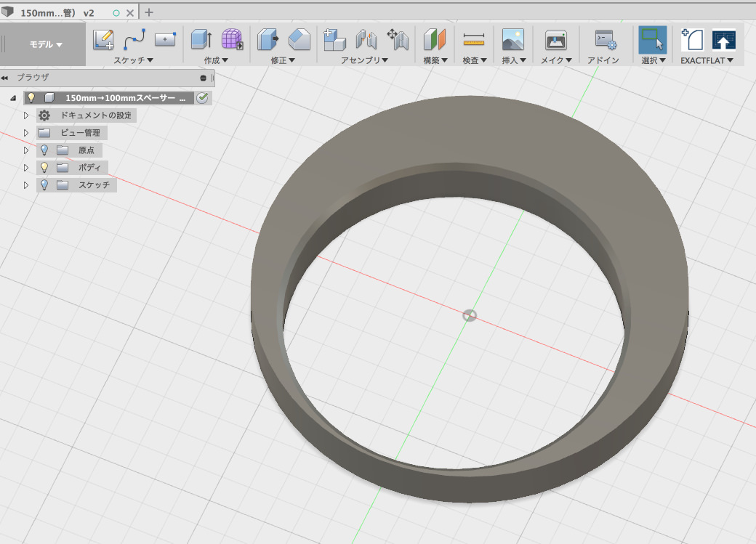Open the メイク dropdown menu
Viewport: 756px width, 544px height.
pos(556,60)
